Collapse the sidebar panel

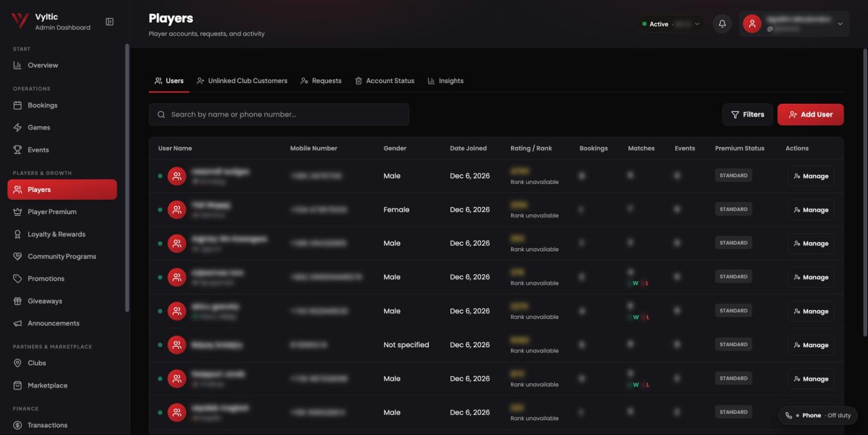click(x=109, y=22)
